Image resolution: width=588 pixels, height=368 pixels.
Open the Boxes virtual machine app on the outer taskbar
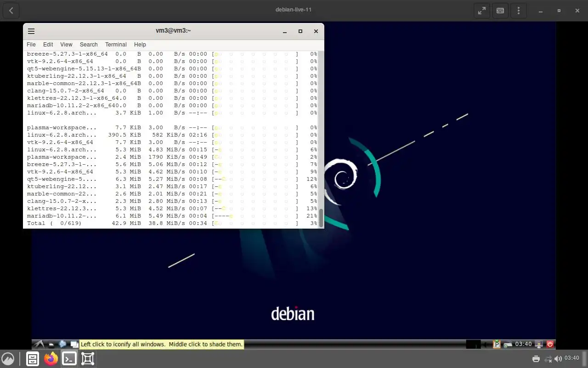[88, 359]
